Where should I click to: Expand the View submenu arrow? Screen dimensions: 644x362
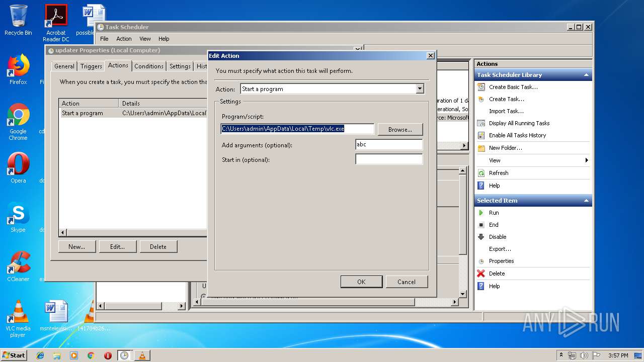tap(587, 160)
